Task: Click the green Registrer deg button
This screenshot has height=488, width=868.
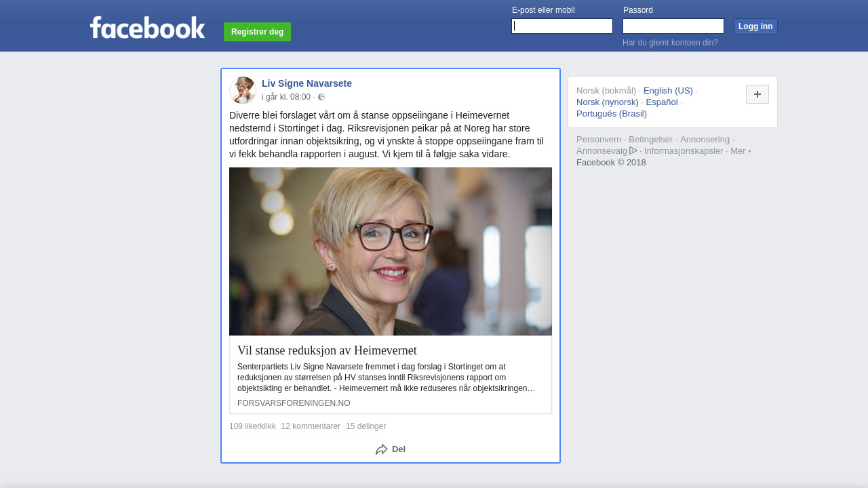Action: (x=257, y=32)
